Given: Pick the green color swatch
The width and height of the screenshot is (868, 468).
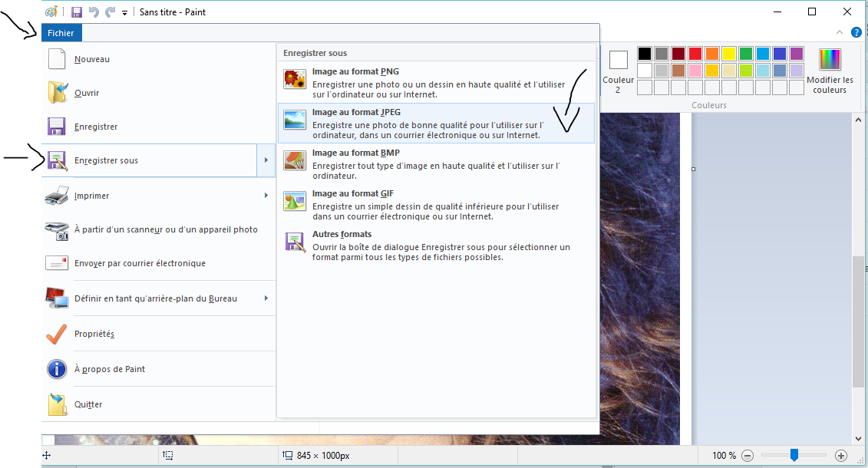Looking at the screenshot, I should tap(746, 54).
